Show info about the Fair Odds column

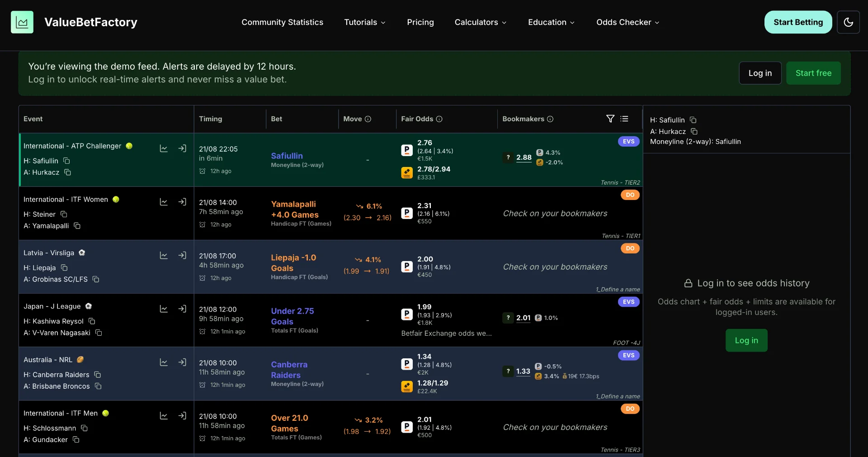tap(439, 119)
